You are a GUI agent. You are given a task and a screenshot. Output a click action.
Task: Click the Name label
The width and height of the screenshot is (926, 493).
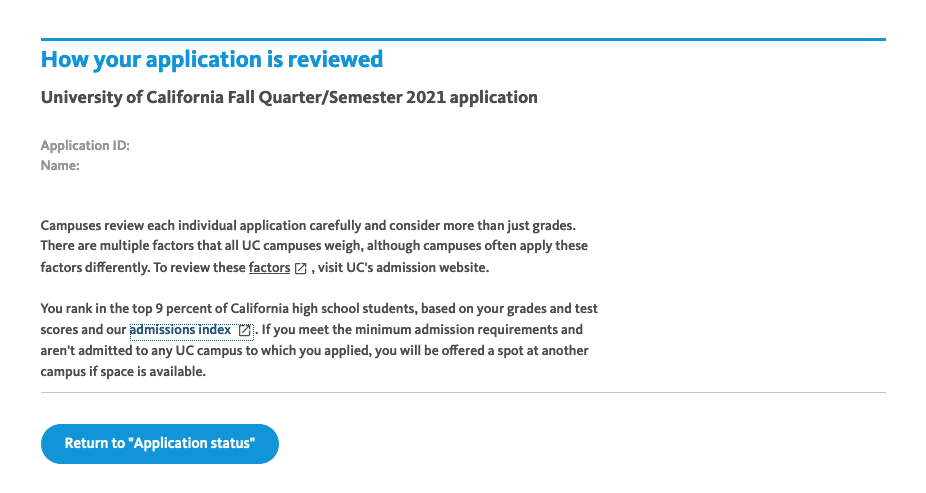[60, 166]
